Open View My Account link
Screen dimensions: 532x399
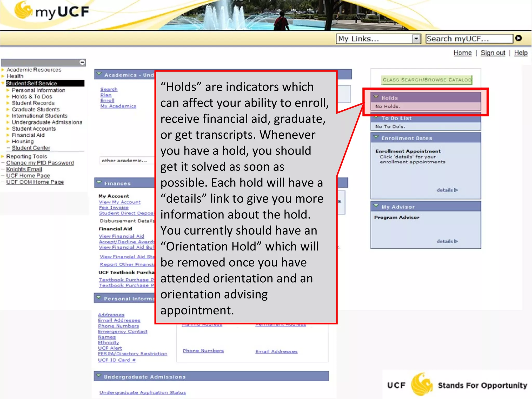coord(119,202)
